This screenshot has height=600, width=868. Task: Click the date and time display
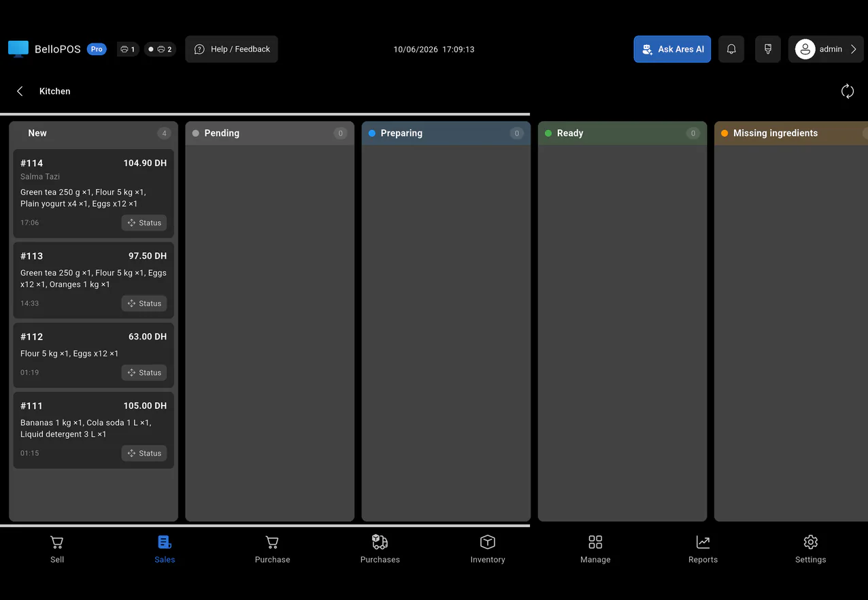pos(434,50)
